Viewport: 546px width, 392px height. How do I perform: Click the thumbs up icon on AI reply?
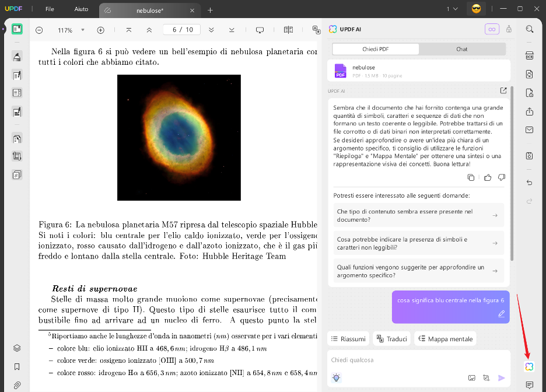pyautogui.click(x=487, y=177)
